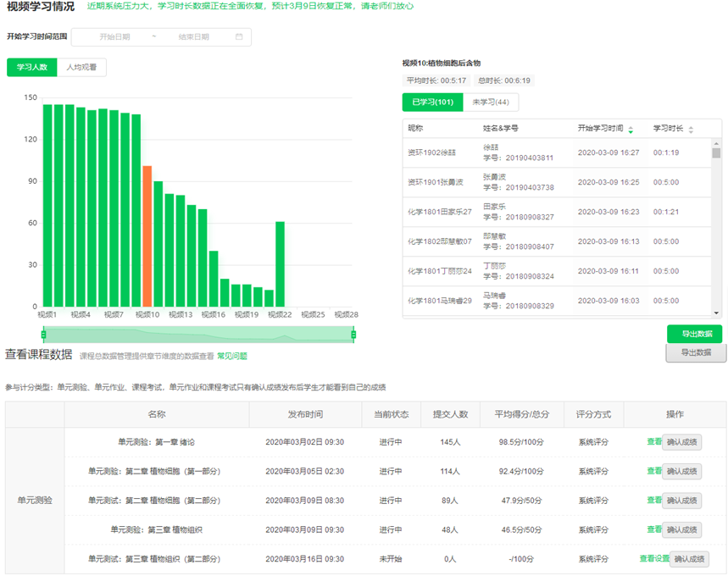Click the 视频10:植物细胞后含物 title
The image size is (728, 576).
tap(441, 64)
